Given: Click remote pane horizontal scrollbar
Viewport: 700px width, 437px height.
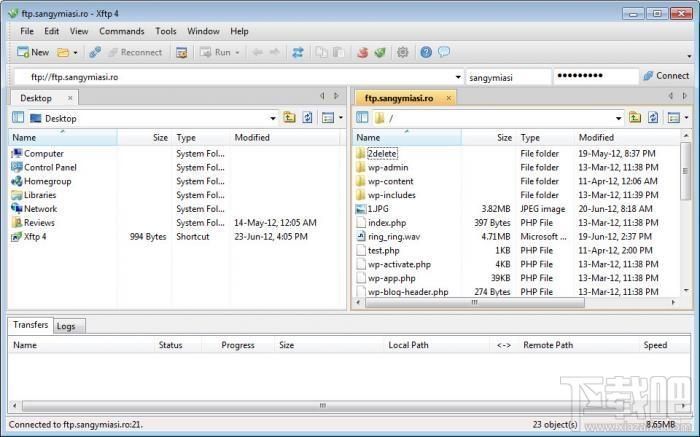Looking at the screenshot, I should 474,303.
